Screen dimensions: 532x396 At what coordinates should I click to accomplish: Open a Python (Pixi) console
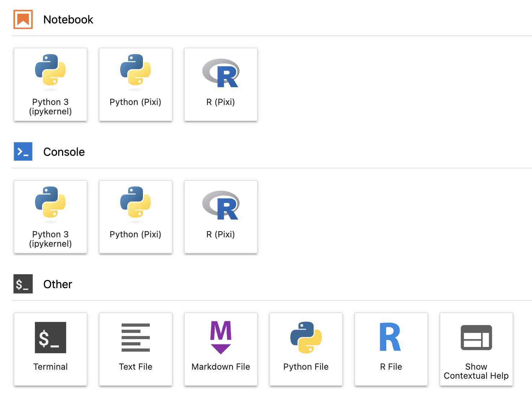(x=136, y=217)
